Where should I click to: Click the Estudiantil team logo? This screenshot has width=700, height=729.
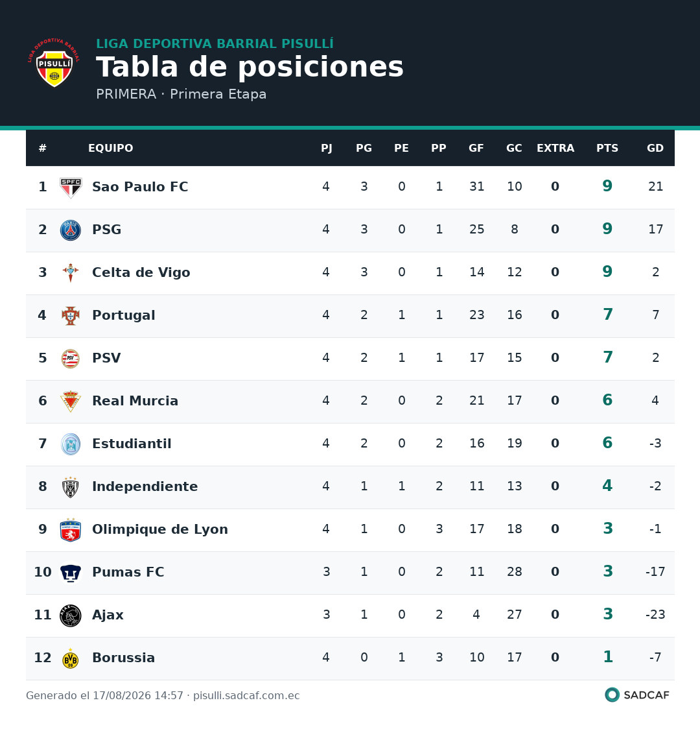coord(71,444)
